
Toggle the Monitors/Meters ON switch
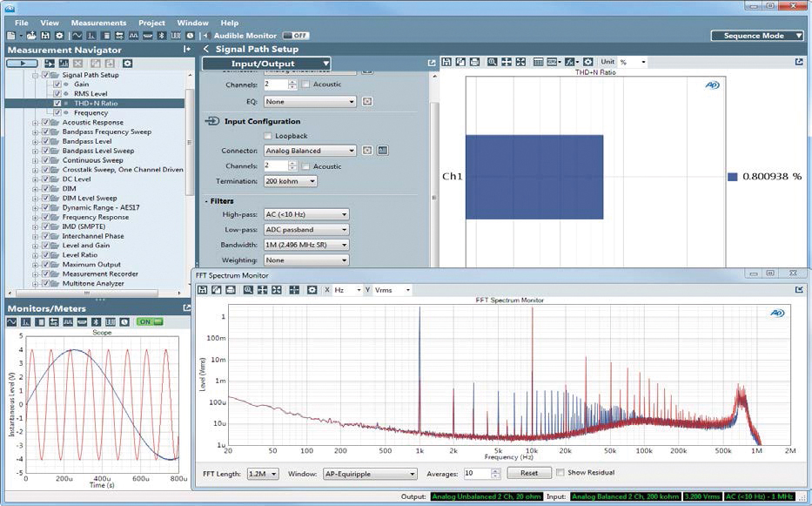coord(150,322)
